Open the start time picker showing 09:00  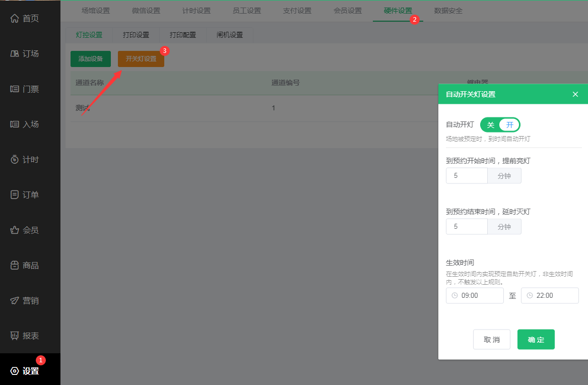point(475,295)
